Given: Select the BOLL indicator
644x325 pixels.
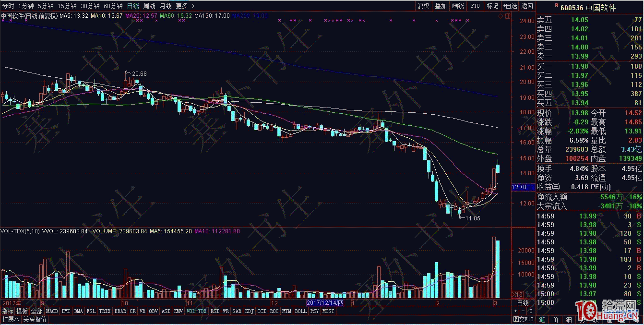Looking at the screenshot, I should pos(300,311).
